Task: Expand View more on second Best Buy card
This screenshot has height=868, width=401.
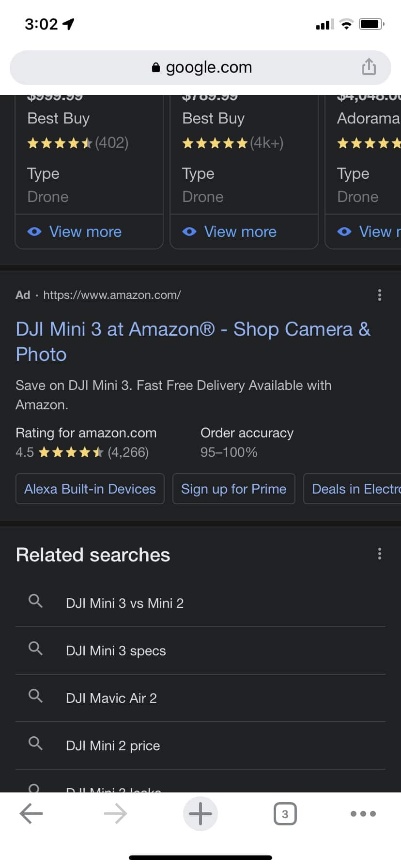Action: 240,232
